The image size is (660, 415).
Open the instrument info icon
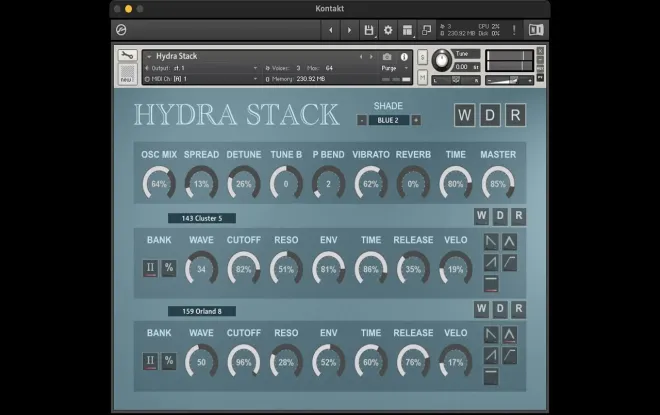click(404, 56)
